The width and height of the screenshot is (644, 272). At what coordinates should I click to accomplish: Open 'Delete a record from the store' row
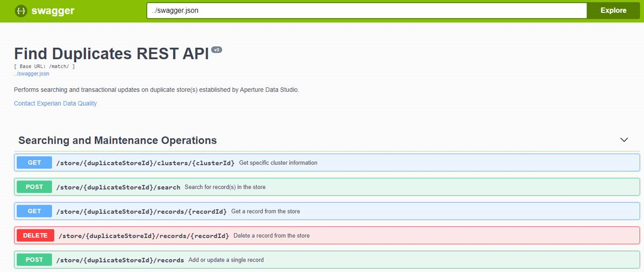[271, 236]
